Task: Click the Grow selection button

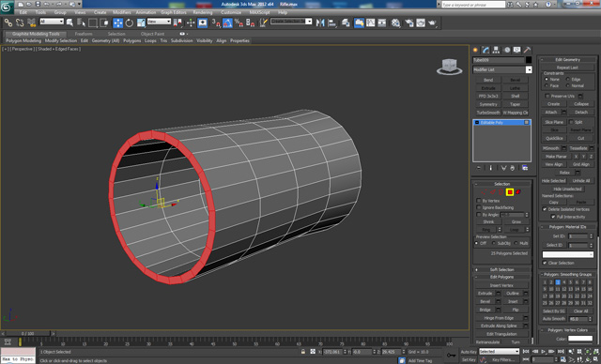Action: tap(516, 222)
